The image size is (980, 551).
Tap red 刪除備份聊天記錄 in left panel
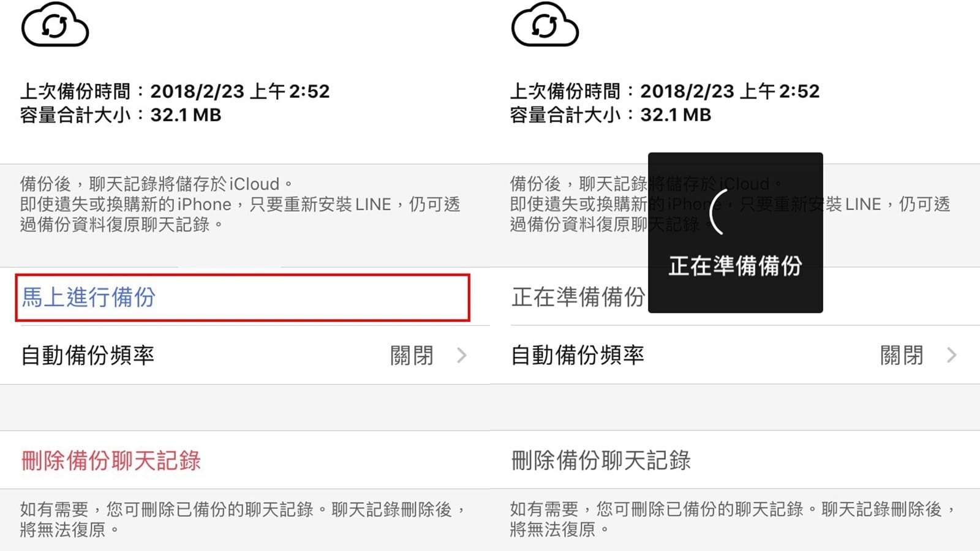tap(111, 460)
